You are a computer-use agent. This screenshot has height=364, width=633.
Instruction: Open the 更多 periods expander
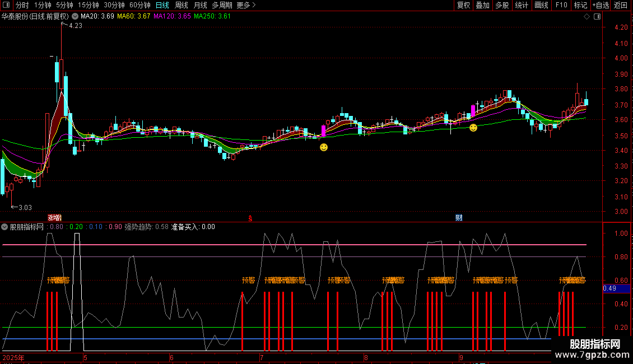coord(246,5)
